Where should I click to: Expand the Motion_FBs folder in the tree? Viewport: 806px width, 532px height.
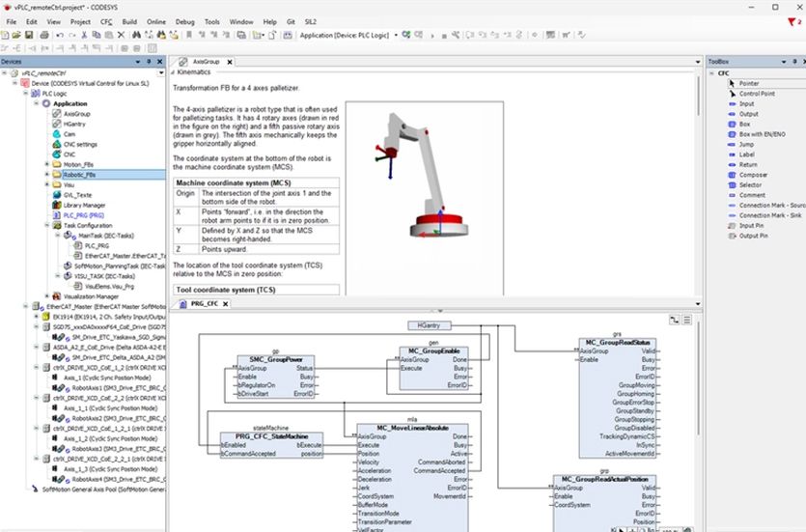tap(46, 164)
